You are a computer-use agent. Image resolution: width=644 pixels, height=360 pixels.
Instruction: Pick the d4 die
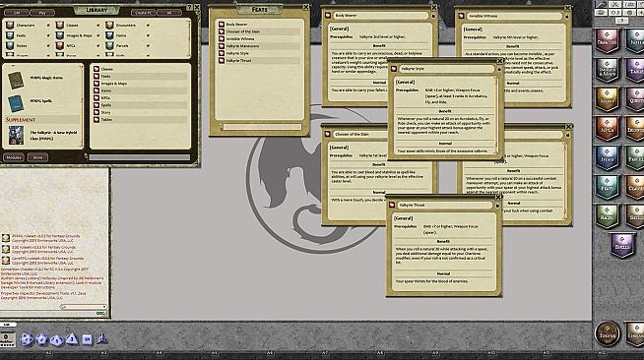click(x=101, y=338)
